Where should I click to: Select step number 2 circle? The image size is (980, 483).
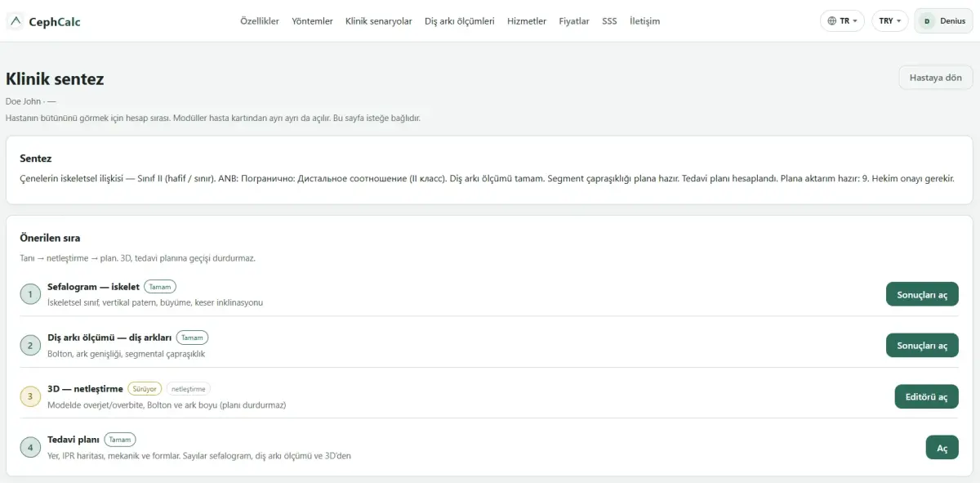click(30, 346)
